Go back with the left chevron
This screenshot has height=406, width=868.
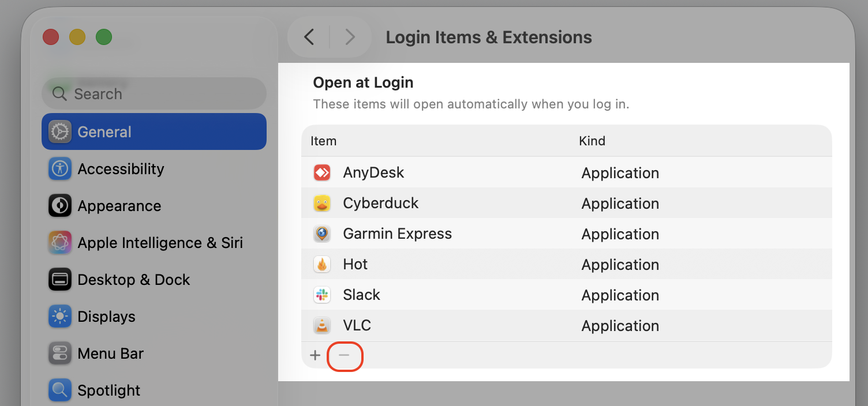coord(309,37)
